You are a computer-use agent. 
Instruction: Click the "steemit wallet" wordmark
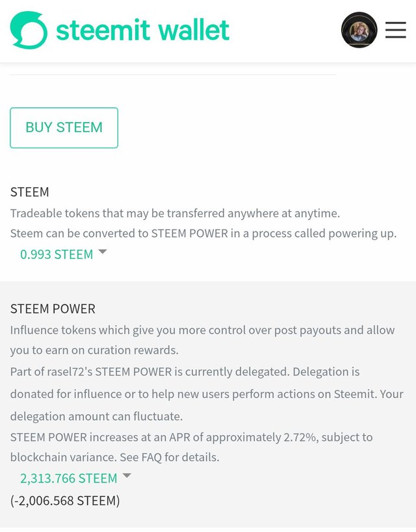pos(143,30)
